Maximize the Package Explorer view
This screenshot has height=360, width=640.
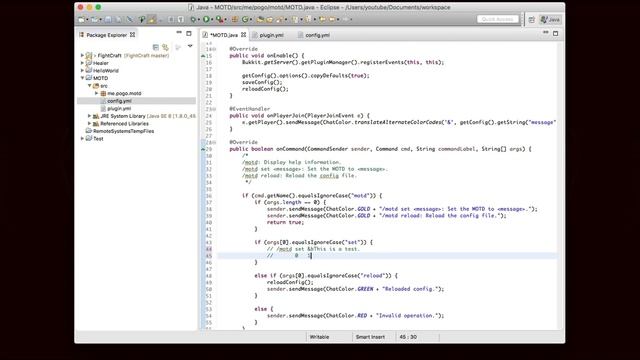point(189,33)
